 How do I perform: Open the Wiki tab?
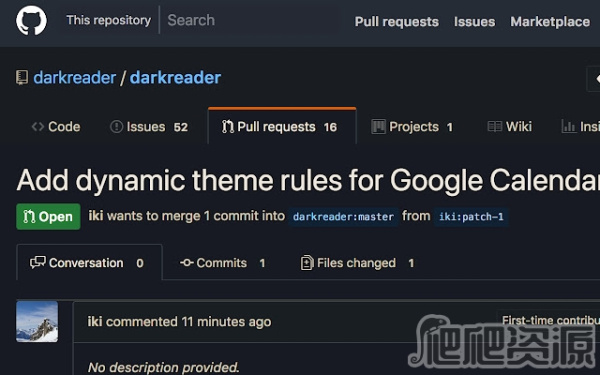tap(509, 127)
